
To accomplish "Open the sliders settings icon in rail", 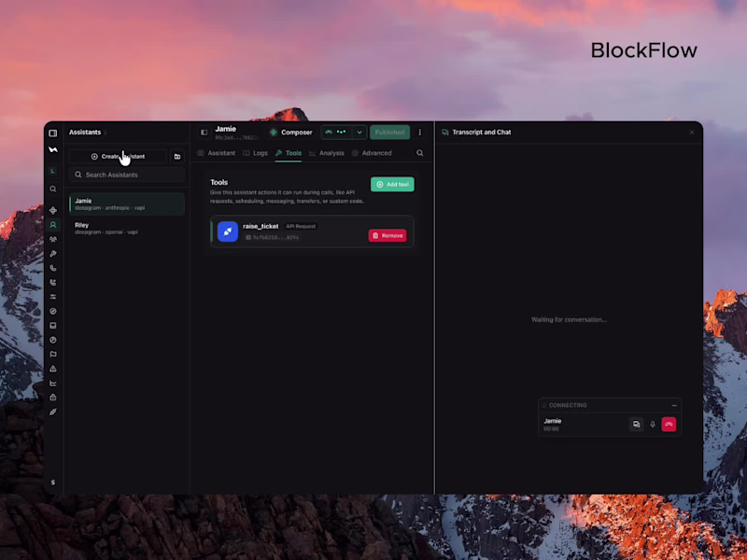I will (53, 297).
